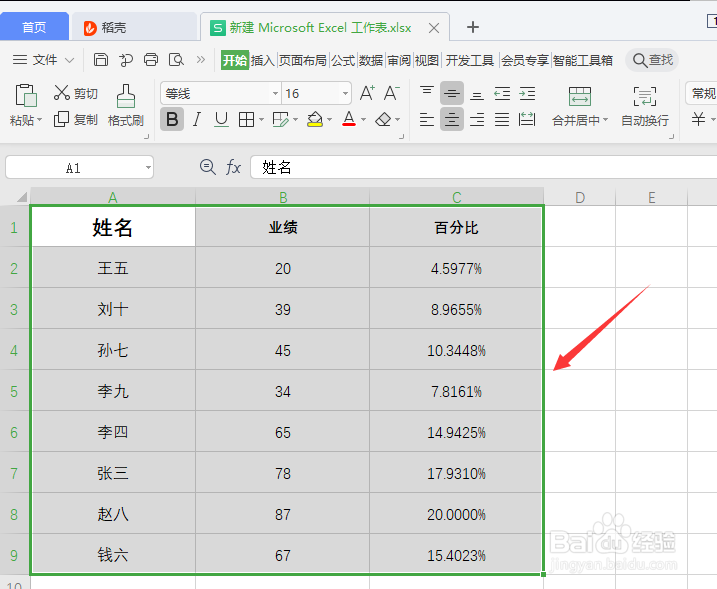Select cell containing 张三
The width and height of the screenshot is (717, 589).
pyautogui.click(x=113, y=473)
